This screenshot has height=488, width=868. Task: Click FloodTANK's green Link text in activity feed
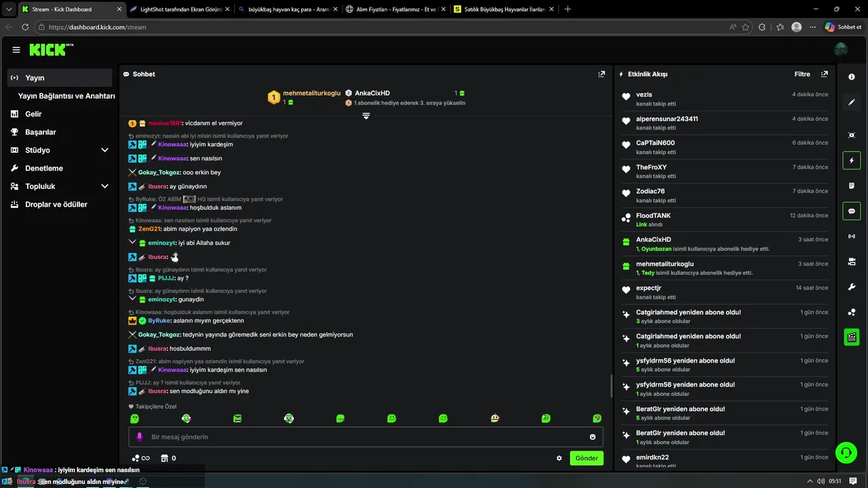pos(641,224)
